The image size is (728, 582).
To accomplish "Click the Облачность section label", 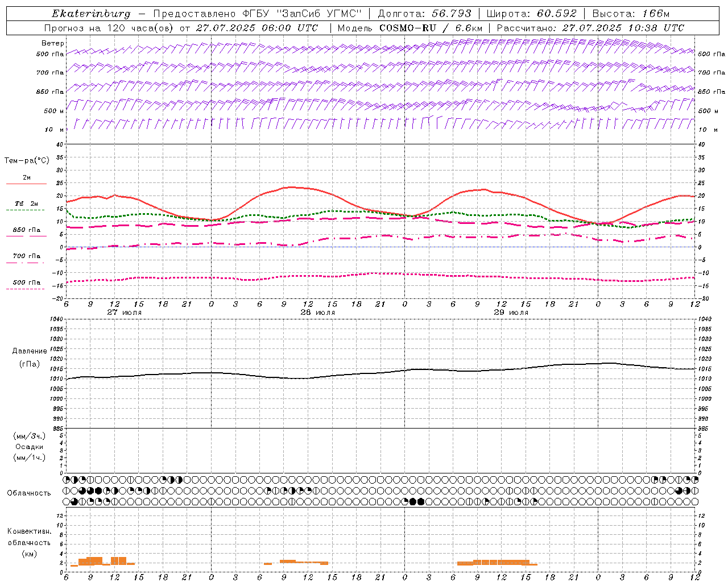I will (29, 493).
